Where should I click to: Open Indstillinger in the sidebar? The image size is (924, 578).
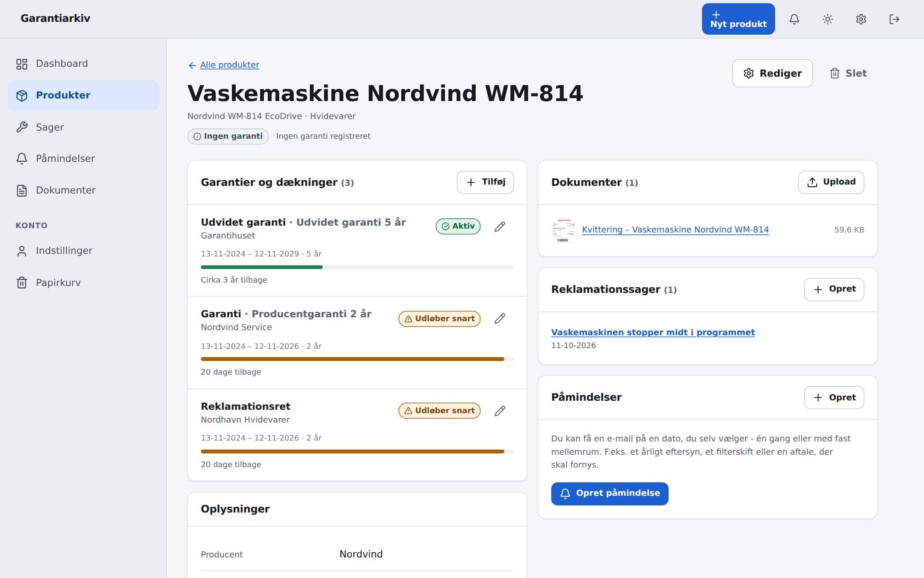point(83,251)
